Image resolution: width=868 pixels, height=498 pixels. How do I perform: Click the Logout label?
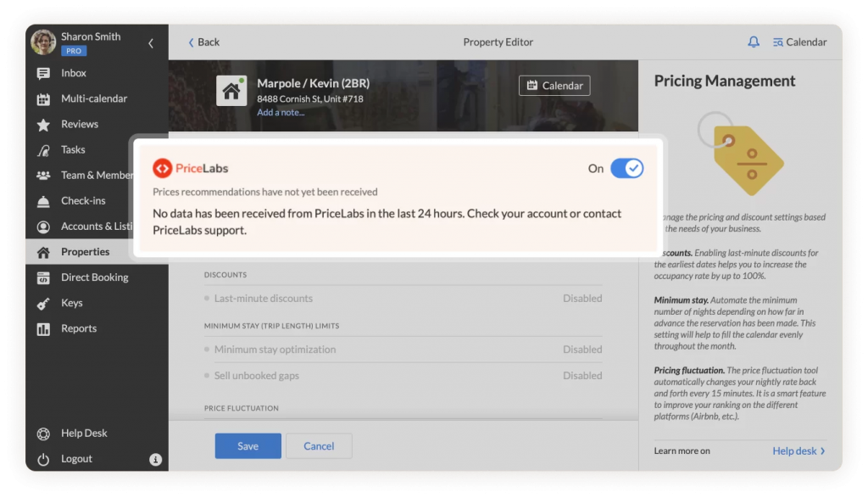[x=76, y=459]
